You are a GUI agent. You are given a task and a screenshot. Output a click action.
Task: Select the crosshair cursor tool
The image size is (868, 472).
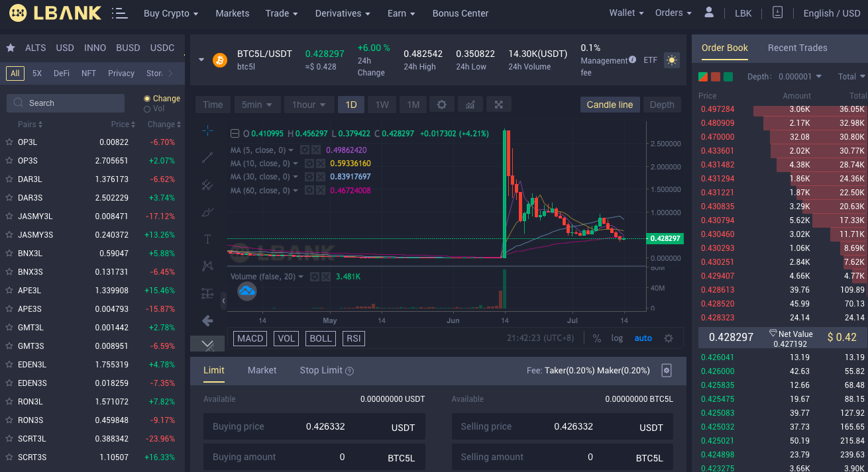pos(207,130)
